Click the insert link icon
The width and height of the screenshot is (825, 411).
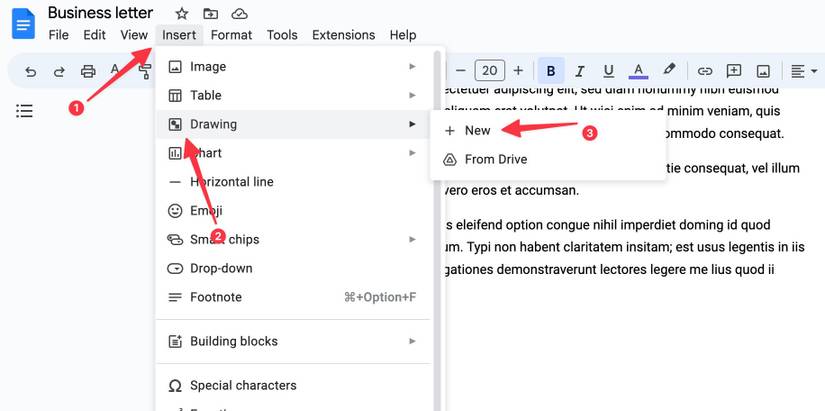click(705, 71)
